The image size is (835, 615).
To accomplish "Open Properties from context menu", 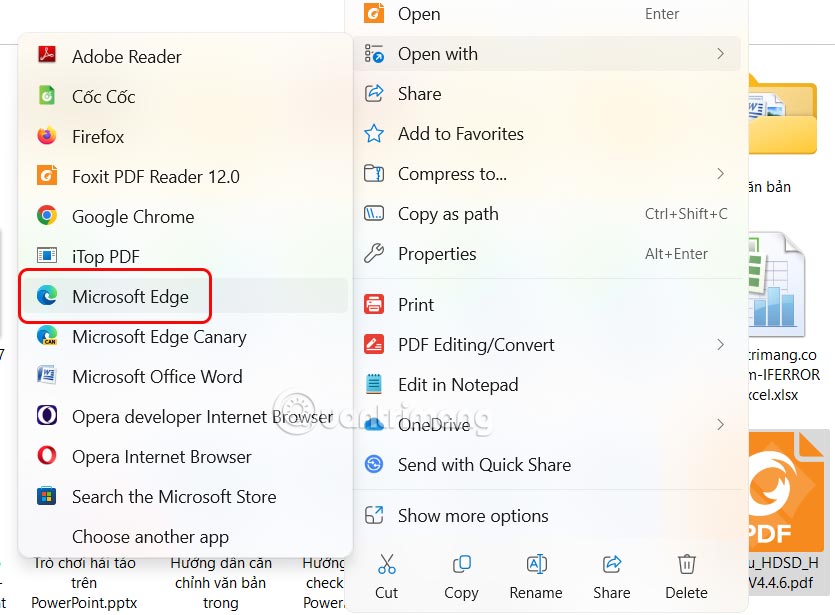I will 547,253.
